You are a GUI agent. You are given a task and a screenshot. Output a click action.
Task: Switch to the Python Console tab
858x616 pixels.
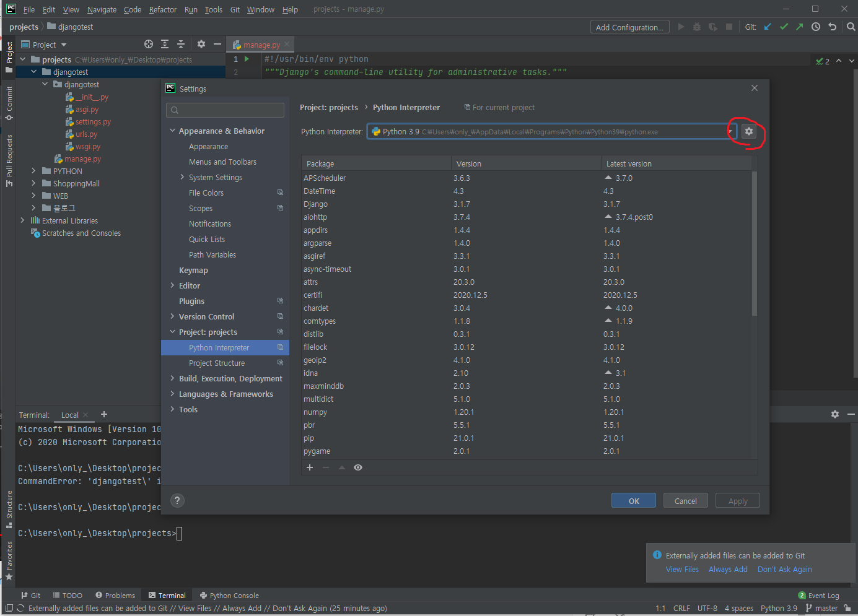tap(229, 596)
